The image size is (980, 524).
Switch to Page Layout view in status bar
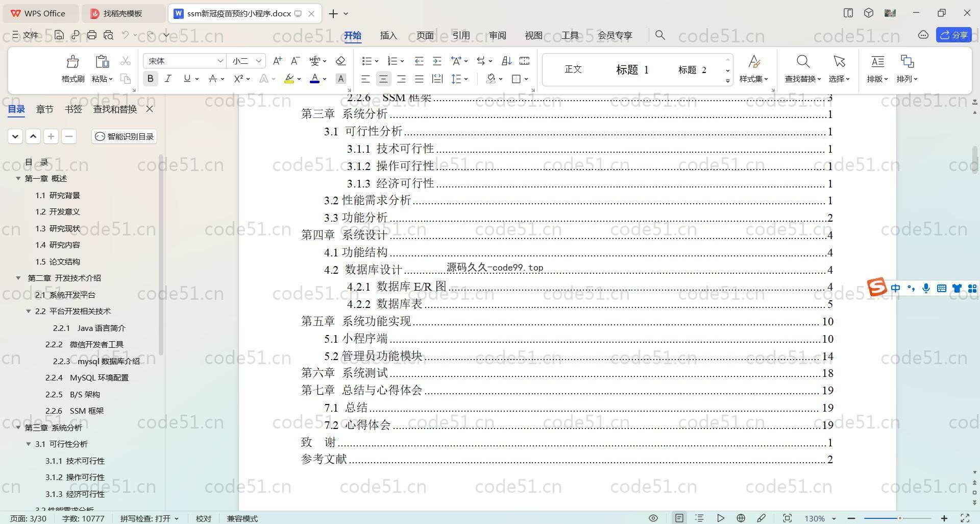click(x=679, y=518)
